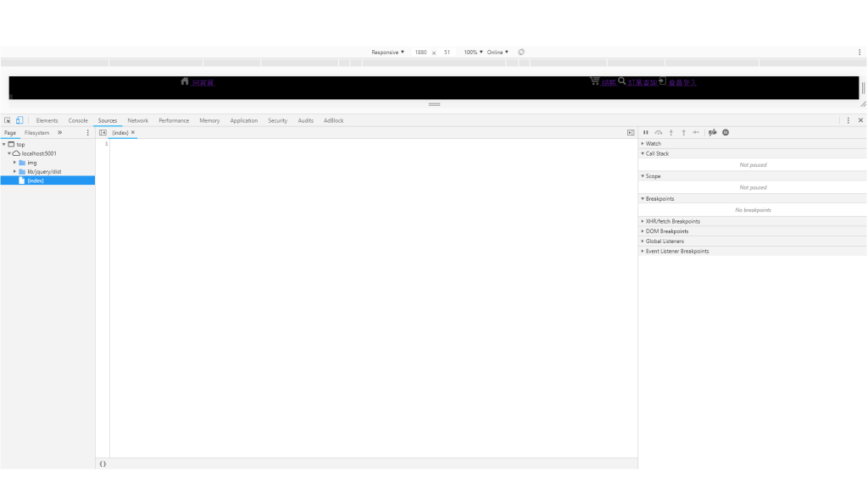Hide the file navigator sidebar

(103, 133)
